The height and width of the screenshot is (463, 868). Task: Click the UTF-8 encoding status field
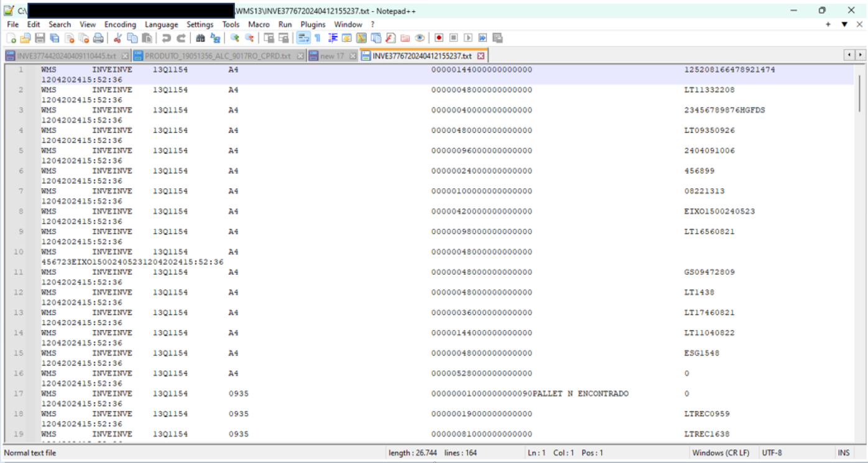(x=772, y=453)
